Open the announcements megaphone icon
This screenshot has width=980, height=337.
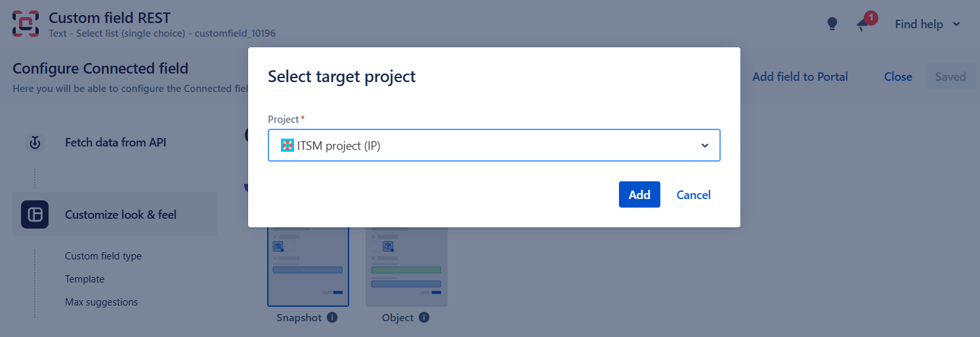click(863, 24)
